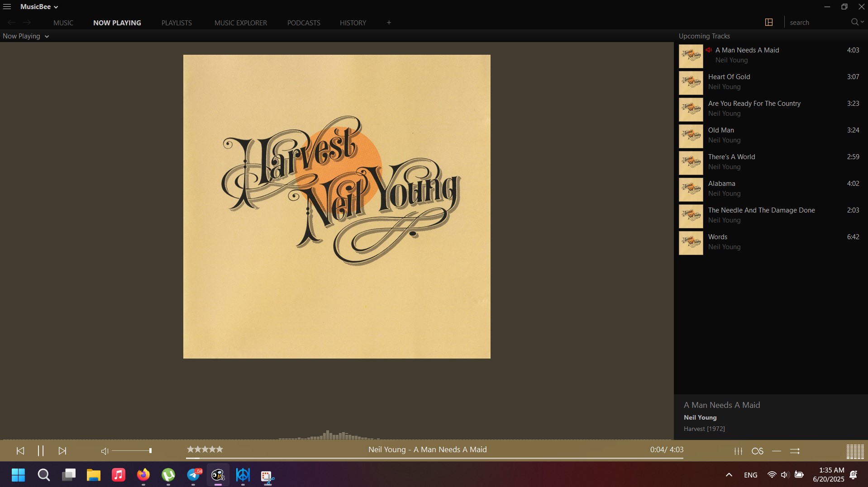This screenshot has width=868, height=487.
Task: Click the MusicBee taskbar icon
Action: [218, 475]
